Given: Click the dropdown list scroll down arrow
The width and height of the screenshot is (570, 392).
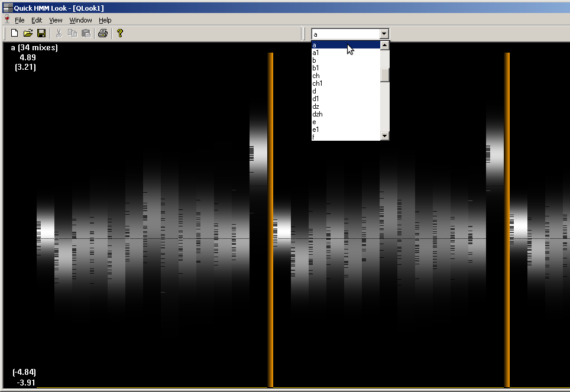Looking at the screenshot, I should tap(384, 135).
